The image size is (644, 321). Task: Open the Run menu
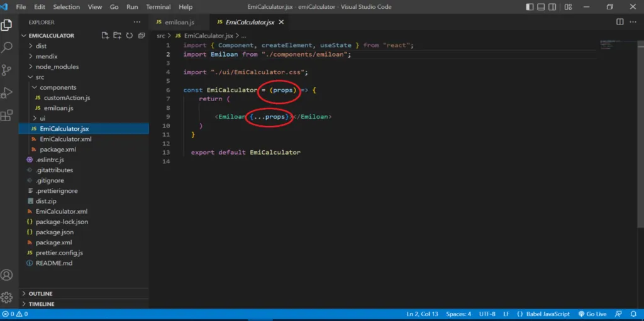[132, 6]
